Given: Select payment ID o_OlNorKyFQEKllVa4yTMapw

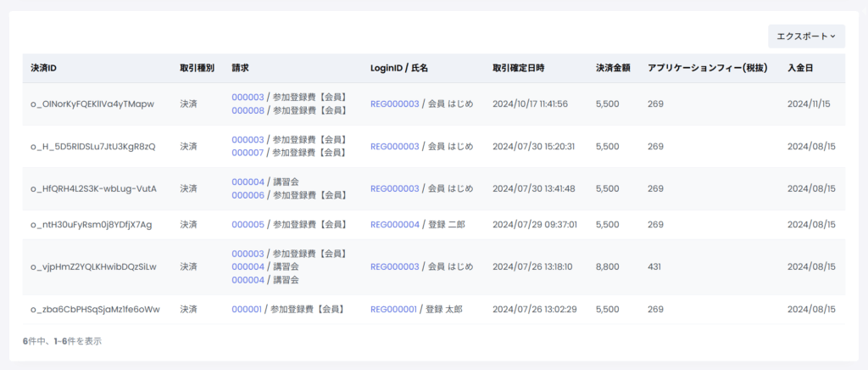Looking at the screenshot, I should coord(92,104).
